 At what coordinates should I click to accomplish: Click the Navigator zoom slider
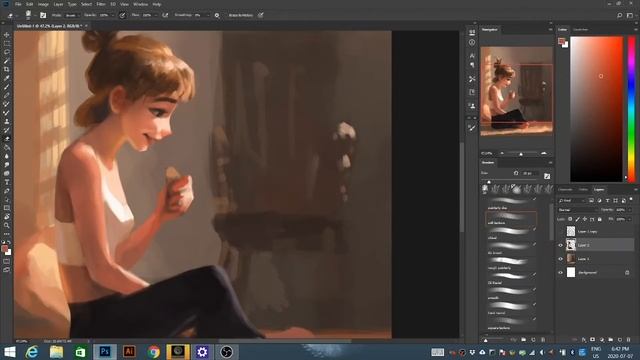(522, 153)
